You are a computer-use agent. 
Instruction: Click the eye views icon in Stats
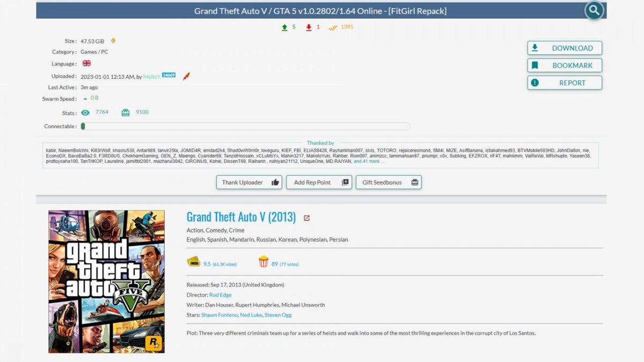coord(85,113)
